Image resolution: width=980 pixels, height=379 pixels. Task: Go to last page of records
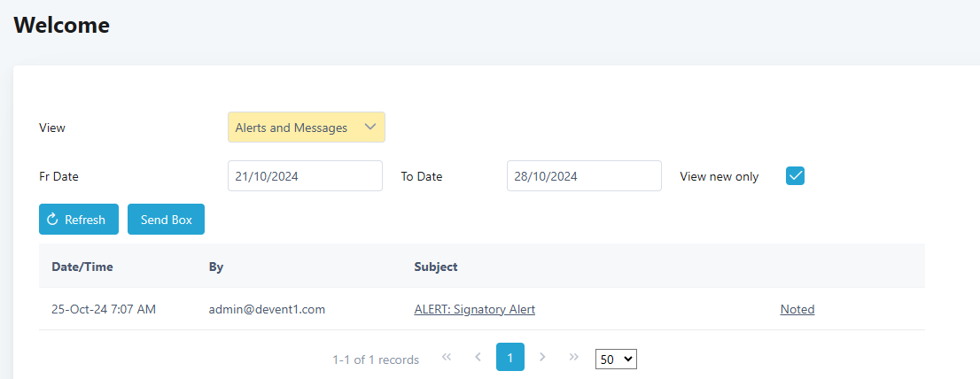[574, 357]
